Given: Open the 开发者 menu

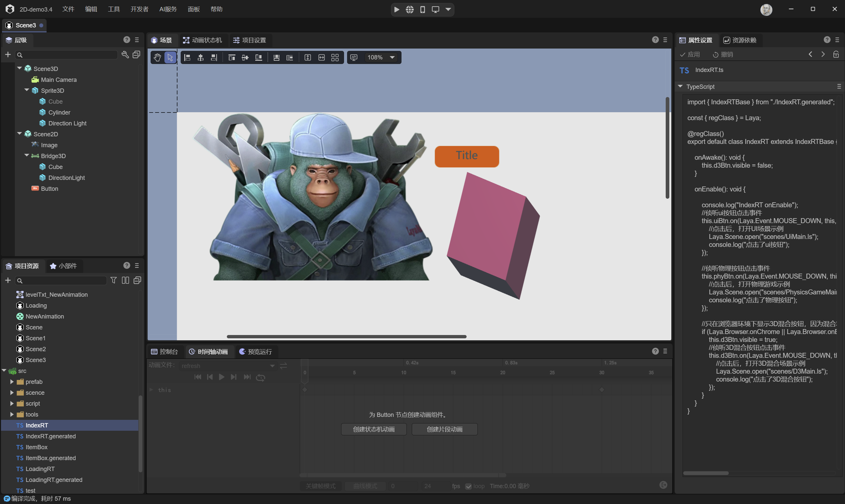Looking at the screenshot, I should pyautogui.click(x=139, y=9).
